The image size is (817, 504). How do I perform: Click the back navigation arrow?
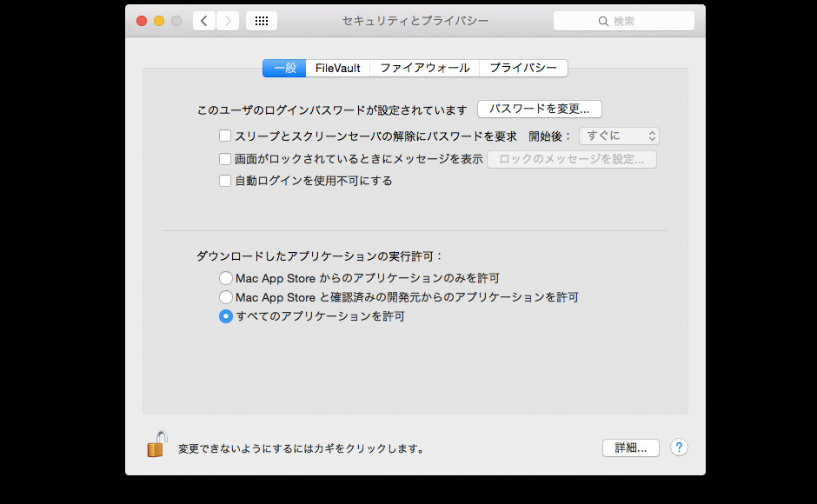[203, 21]
